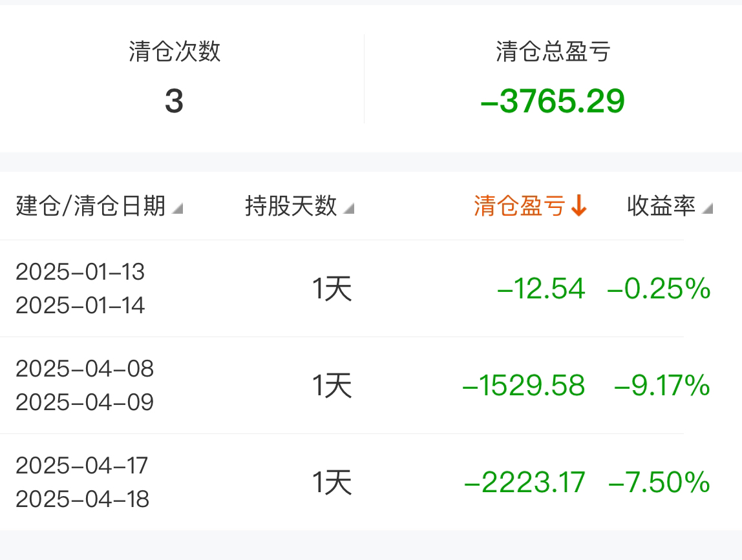The height and width of the screenshot is (560, 742).
Task: Tap the 清仓总盈亏 total -3765.29
Action: pos(553,101)
